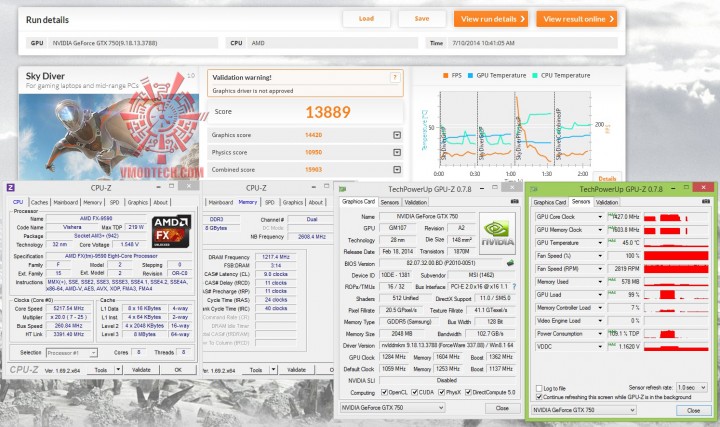Open Validation tab in sensors GPU-Z window

pyautogui.click(x=607, y=202)
